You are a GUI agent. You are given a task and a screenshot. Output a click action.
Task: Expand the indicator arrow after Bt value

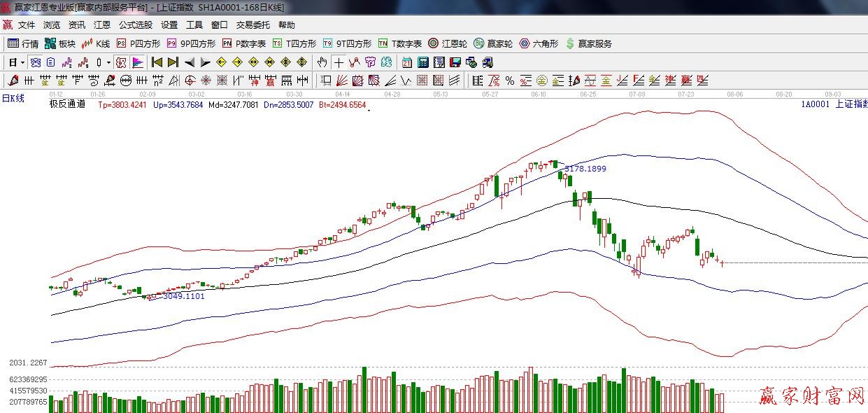coord(369,110)
